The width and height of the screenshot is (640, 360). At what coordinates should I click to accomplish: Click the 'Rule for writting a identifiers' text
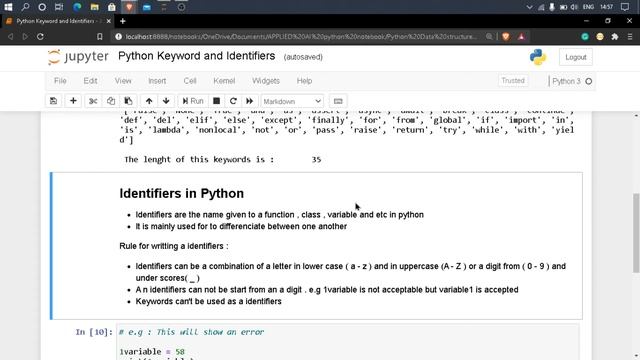click(x=173, y=246)
